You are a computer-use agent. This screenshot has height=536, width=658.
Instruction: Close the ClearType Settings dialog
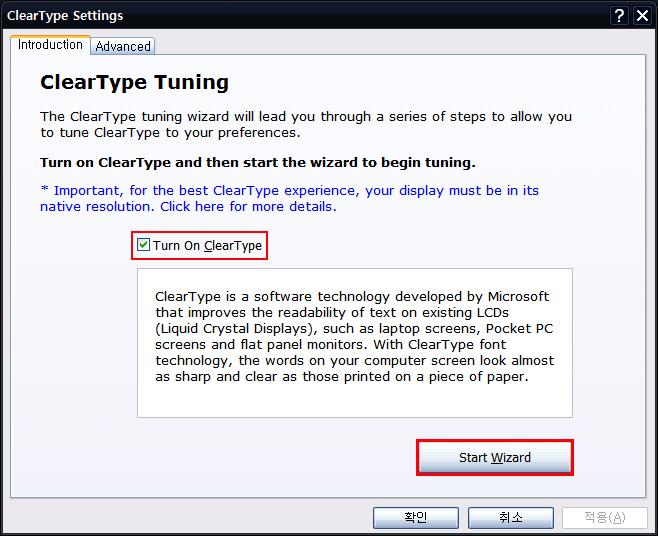(642, 16)
